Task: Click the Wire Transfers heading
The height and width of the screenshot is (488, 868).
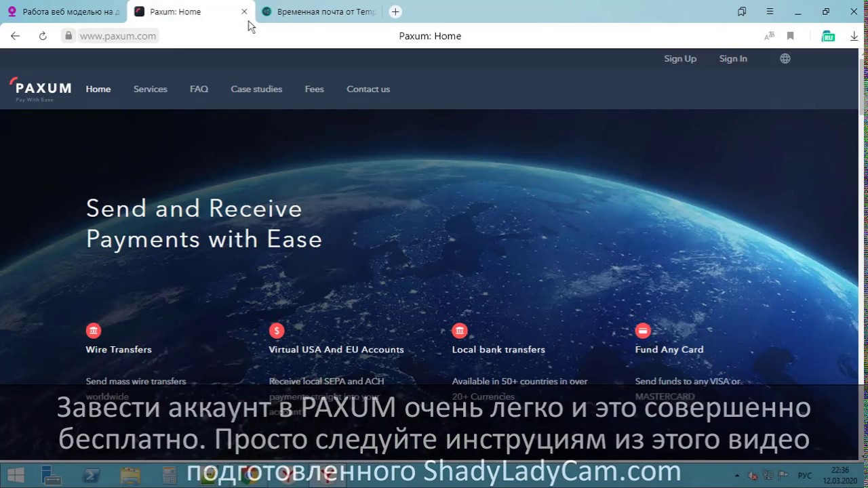Action: tap(119, 350)
